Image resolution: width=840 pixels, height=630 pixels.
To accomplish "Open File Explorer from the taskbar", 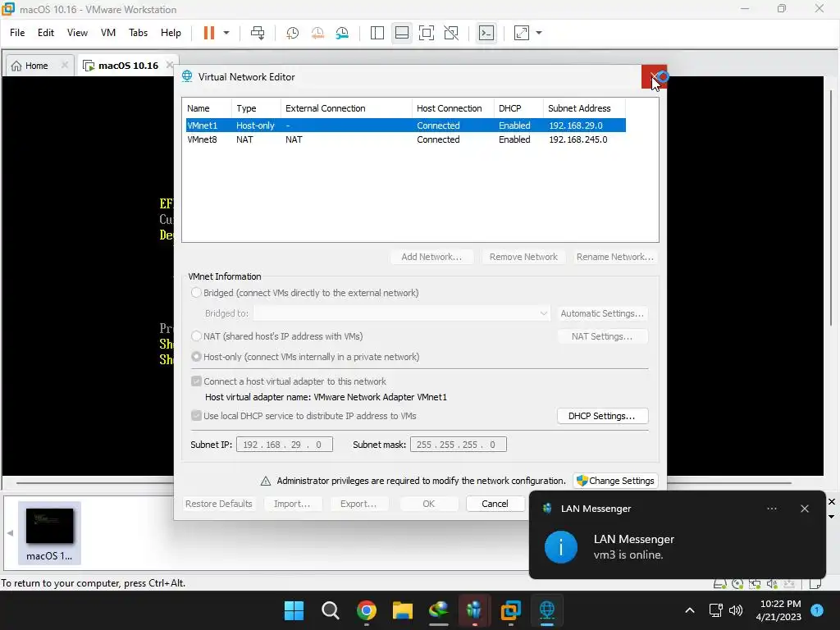I will tap(402, 610).
